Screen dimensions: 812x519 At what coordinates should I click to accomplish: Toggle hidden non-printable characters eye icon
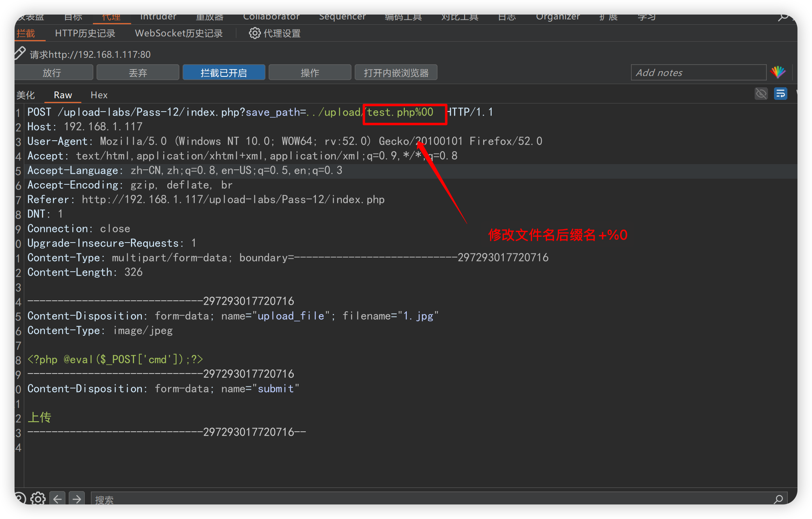pyautogui.click(x=761, y=94)
